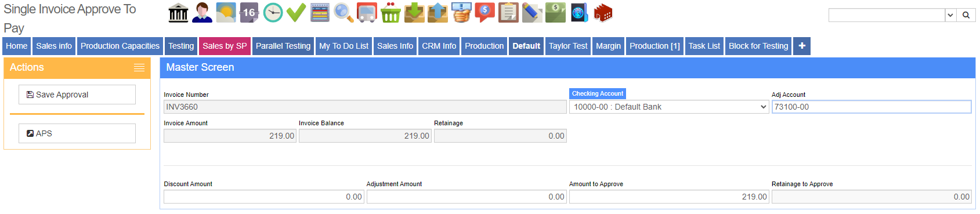Screen dimensions: 980x214
Task: Click the Invoice Number field
Action: [x=365, y=107]
